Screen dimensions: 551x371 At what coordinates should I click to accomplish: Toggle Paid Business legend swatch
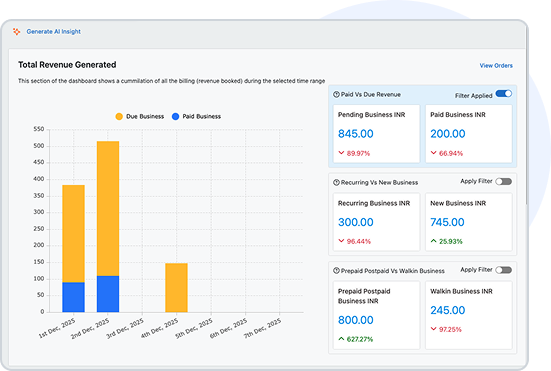(175, 117)
